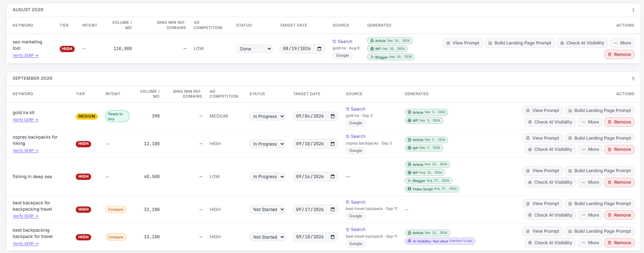Open More actions for gold ira kit
This screenshot has height=253, width=644.
590,122
